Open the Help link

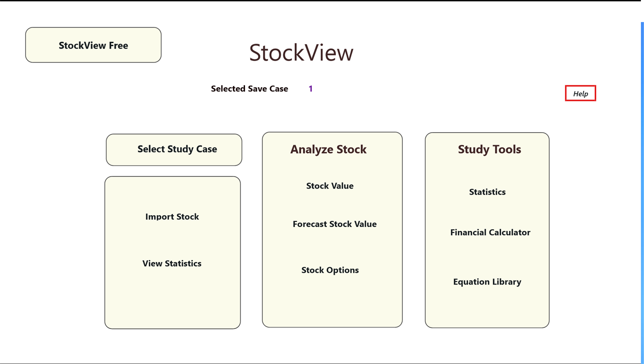[580, 93]
